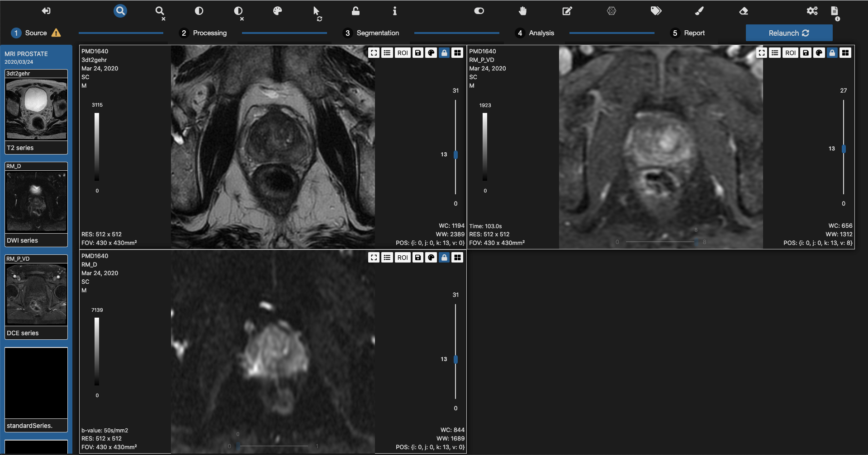This screenshot has width=868, height=455.
Task: Click the unlock padlock icon in top toolbar
Action: (x=356, y=11)
